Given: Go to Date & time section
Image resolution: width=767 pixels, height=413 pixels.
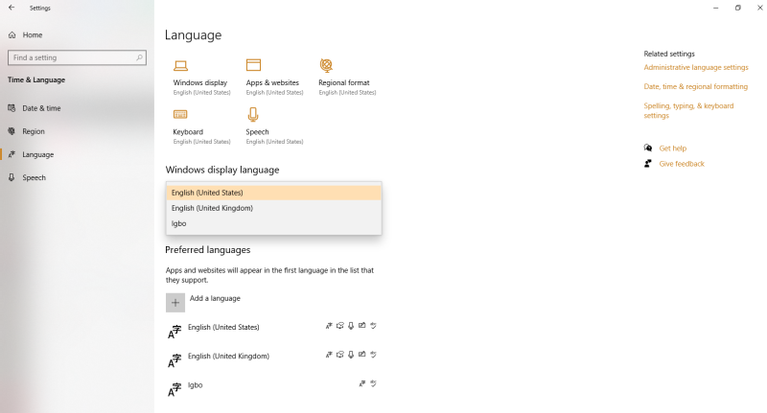Looking at the screenshot, I should [42, 108].
